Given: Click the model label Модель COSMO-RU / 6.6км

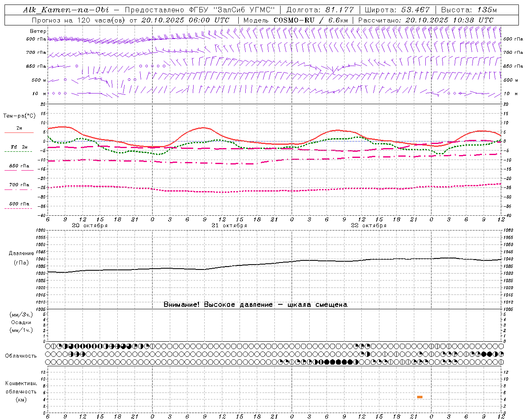Looking at the screenshot, I should tap(296, 20).
